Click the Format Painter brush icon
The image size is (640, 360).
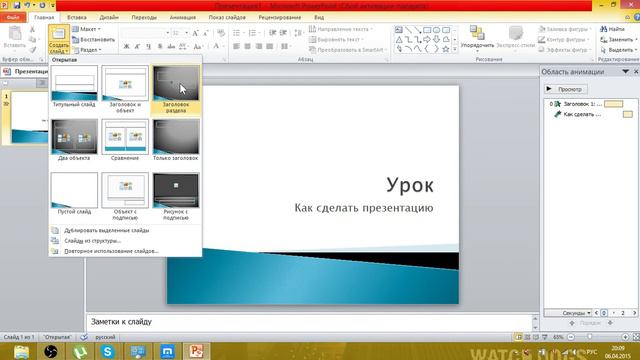pos(32,50)
